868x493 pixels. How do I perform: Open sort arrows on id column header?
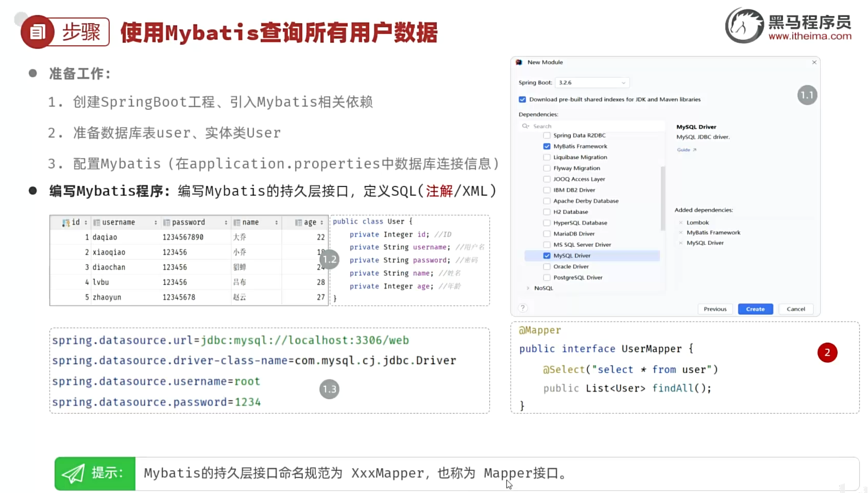(x=86, y=223)
